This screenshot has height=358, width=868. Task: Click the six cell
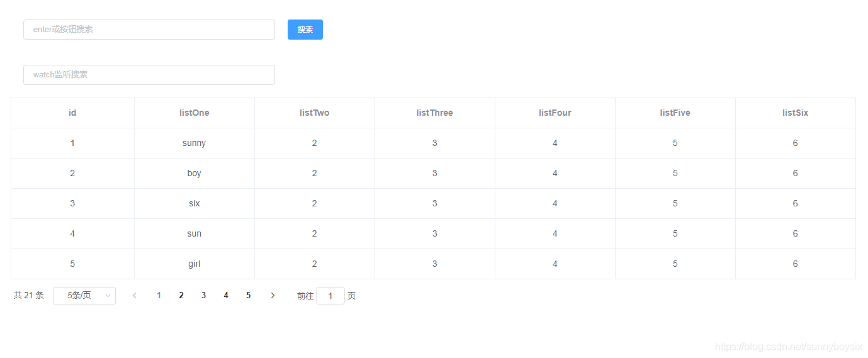coord(194,204)
